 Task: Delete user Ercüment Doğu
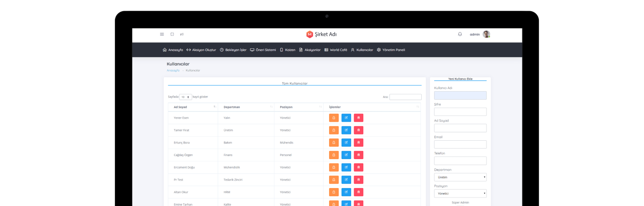coord(359,167)
